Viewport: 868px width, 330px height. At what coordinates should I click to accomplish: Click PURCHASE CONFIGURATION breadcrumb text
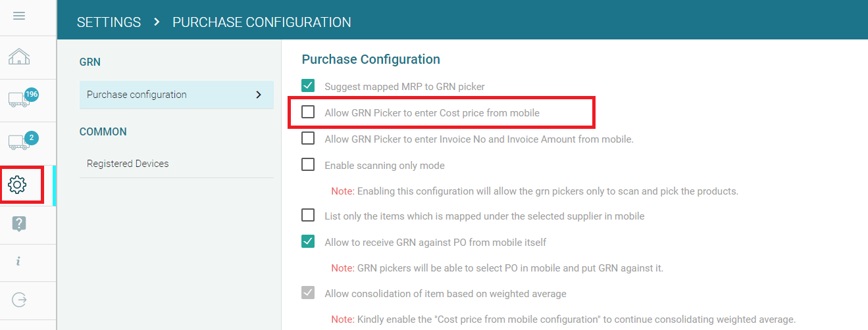pos(261,22)
